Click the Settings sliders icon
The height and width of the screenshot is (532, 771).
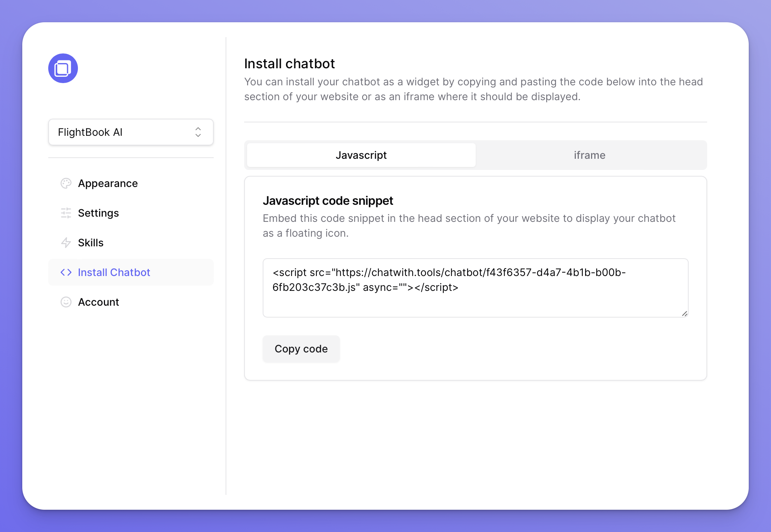click(x=66, y=213)
